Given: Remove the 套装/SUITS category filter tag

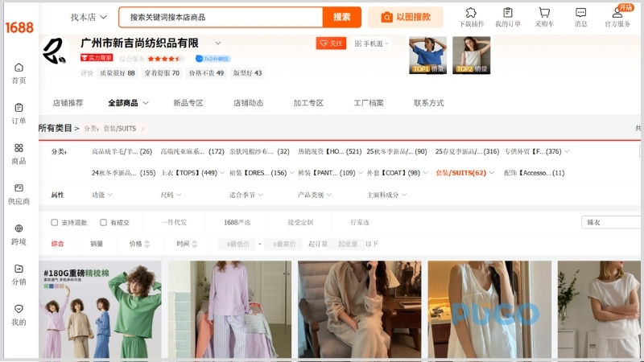Looking at the screenshot, I should tap(142, 129).
